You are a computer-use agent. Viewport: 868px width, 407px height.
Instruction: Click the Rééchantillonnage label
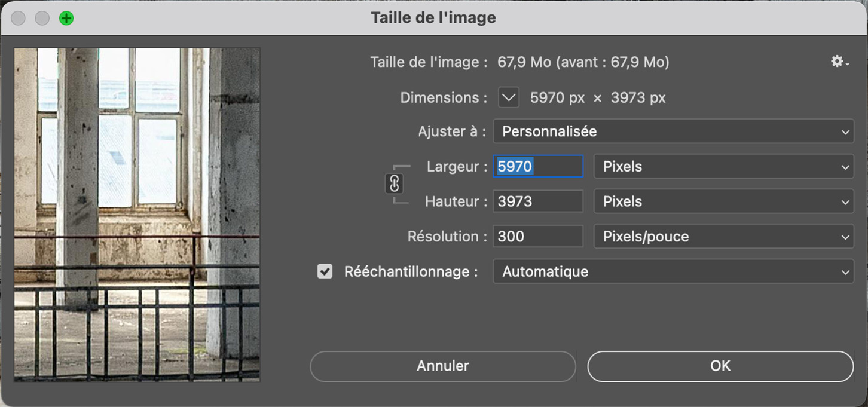pyautogui.click(x=411, y=271)
